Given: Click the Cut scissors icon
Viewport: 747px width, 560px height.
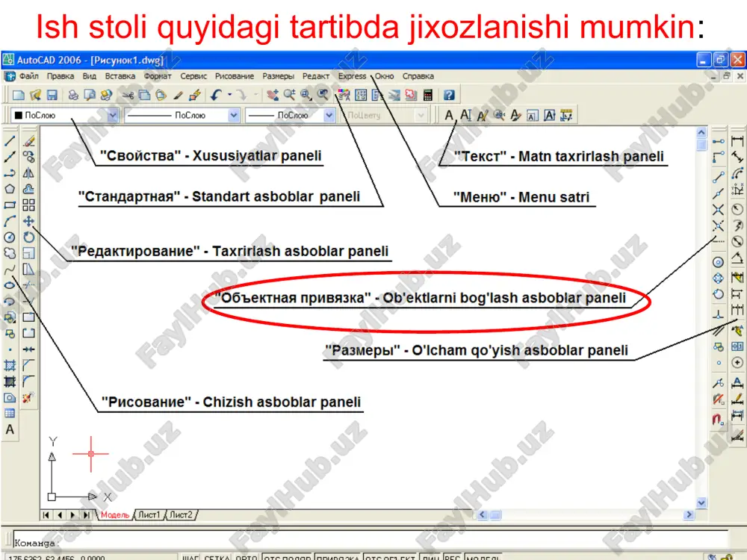Looking at the screenshot, I should (x=128, y=96).
